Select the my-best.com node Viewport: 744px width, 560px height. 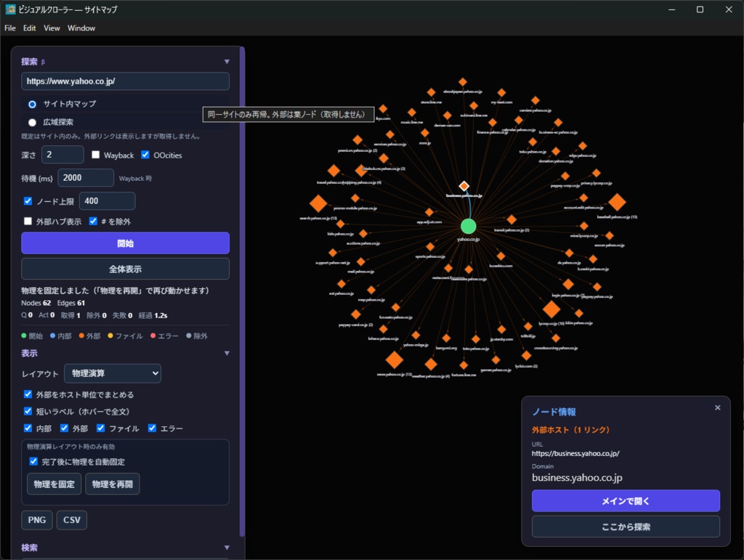click(x=501, y=92)
